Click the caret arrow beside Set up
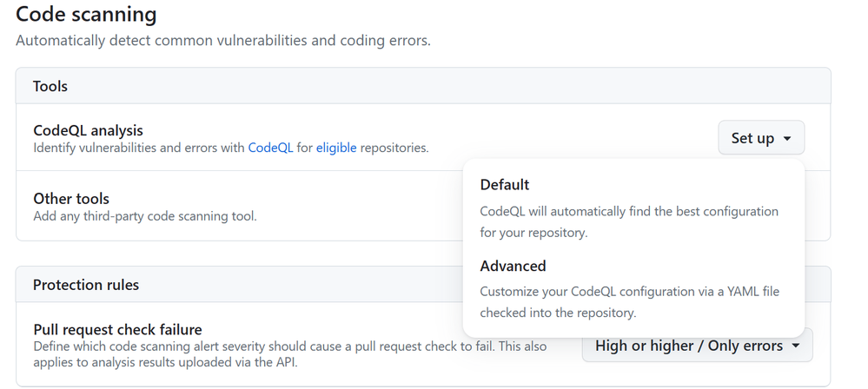The image size is (868, 389). [x=787, y=138]
